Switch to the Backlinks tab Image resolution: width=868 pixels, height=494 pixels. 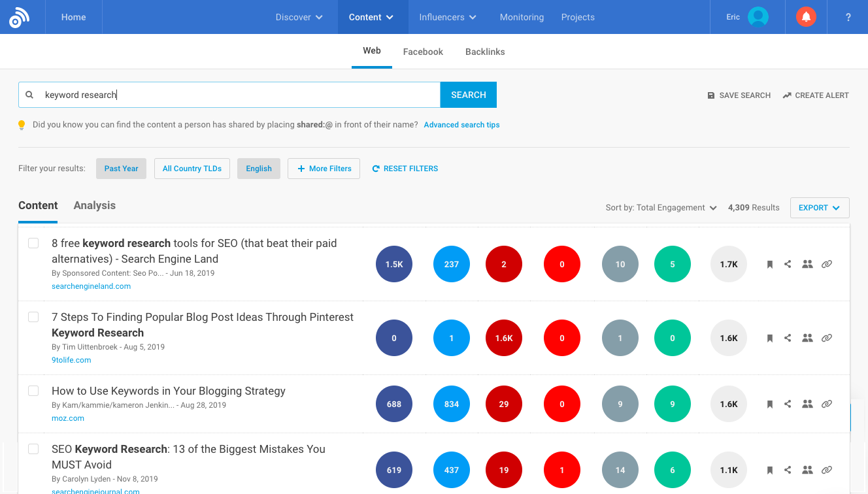[x=485, y=52]
